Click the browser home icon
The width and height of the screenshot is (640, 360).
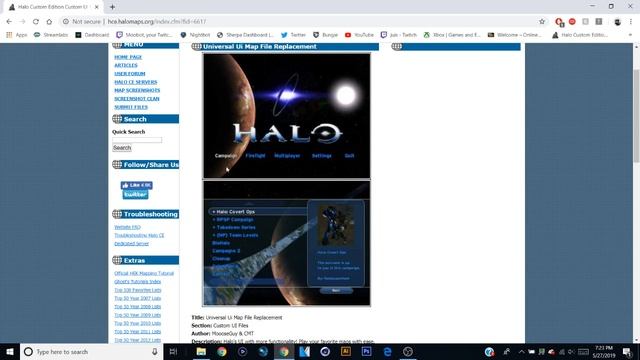[x=49, y=22]
